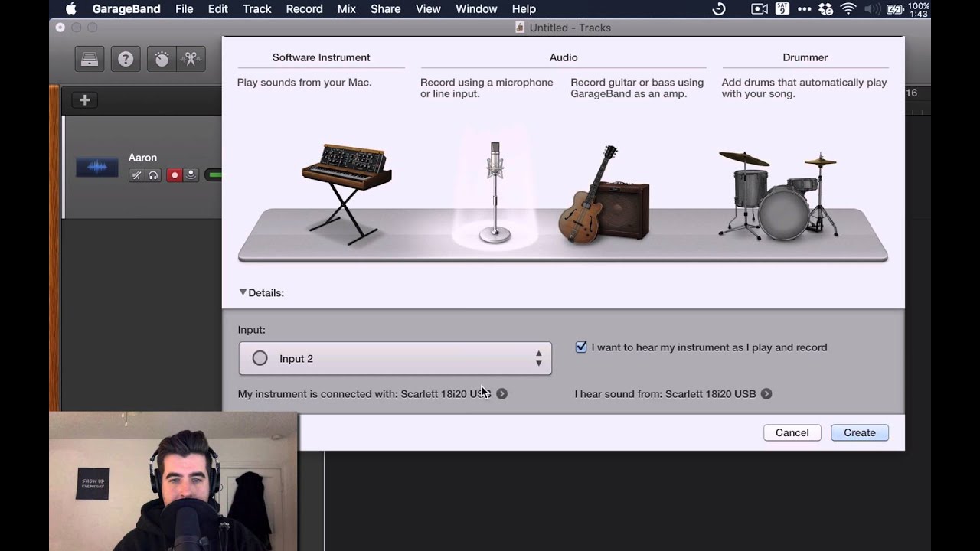This screenshot has height=551, width=980.
Task: Choose the microphone audio track type
Action: [495, 191]
